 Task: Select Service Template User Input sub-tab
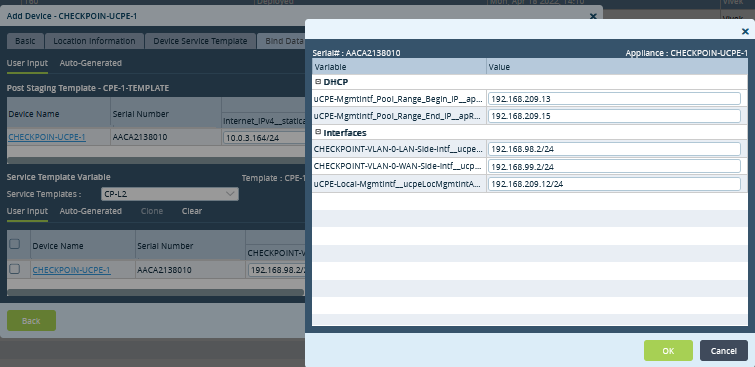click(27, 211)
